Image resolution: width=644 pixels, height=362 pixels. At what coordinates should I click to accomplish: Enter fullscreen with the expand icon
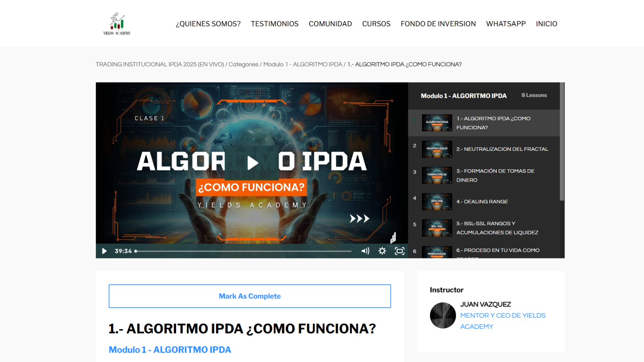tap(399, 251)
